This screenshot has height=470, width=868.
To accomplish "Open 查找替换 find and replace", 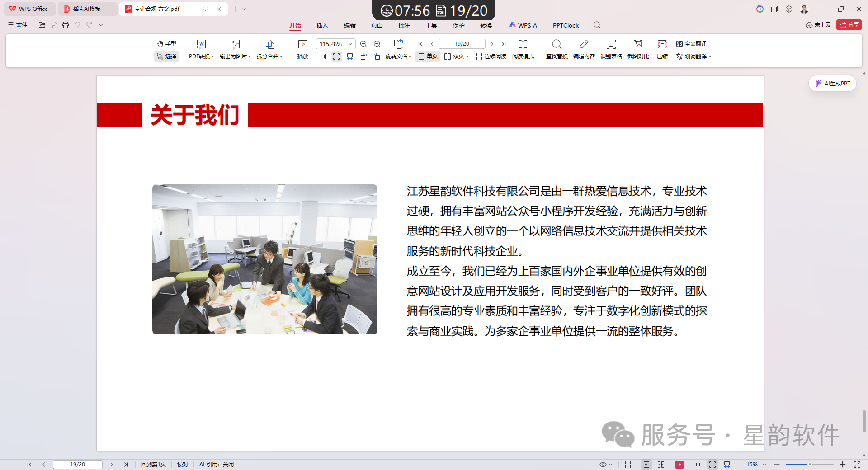I will (557, 50).
